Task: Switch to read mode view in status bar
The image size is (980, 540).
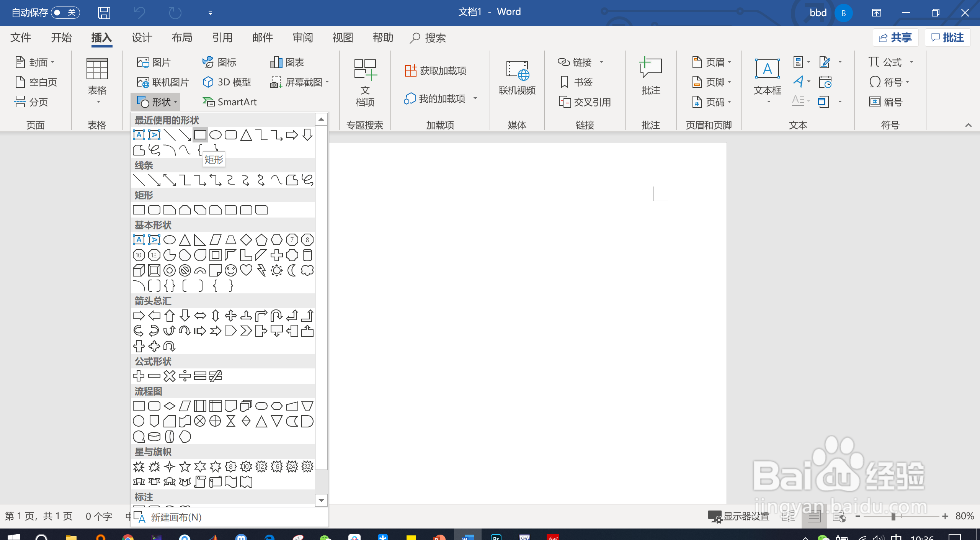Action: (x=789, y=517)
